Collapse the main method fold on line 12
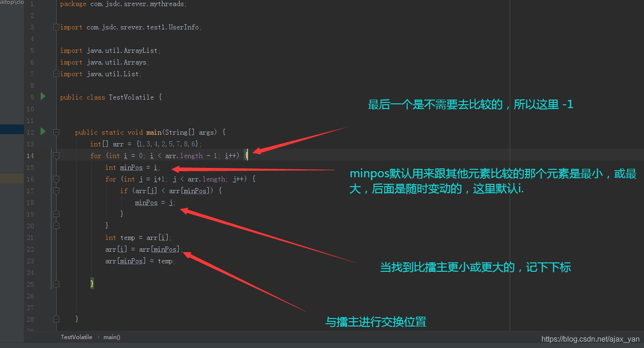This screenshot has width=644, height=348. [56, 132]
